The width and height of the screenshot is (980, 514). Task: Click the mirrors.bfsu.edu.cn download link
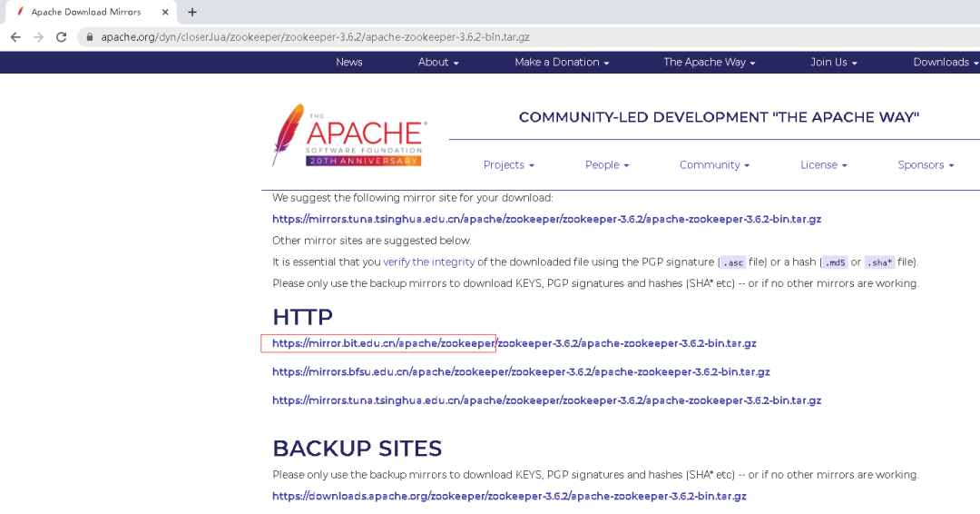[x=521, y=372]
